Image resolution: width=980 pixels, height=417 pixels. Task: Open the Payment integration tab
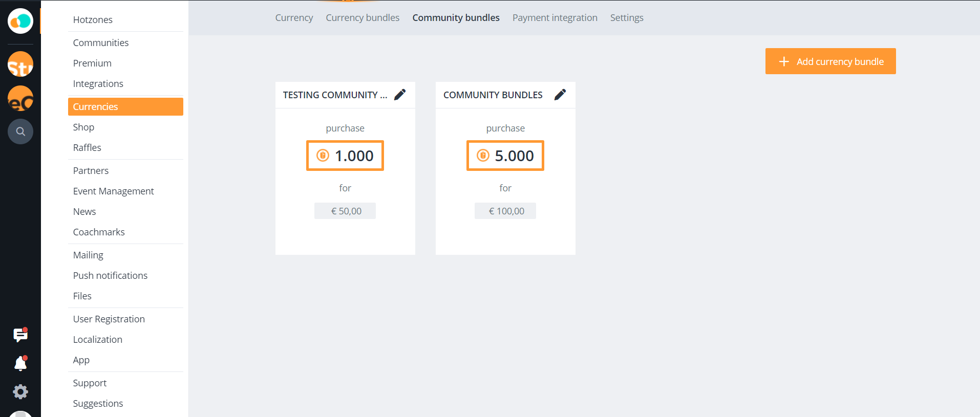point(555,18)
